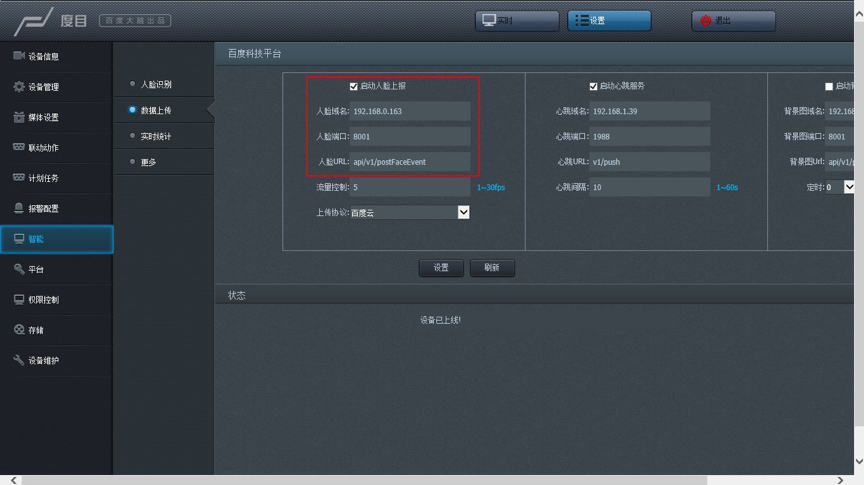Toggle the 启动人脸上报 checkbox

[353, 87]
